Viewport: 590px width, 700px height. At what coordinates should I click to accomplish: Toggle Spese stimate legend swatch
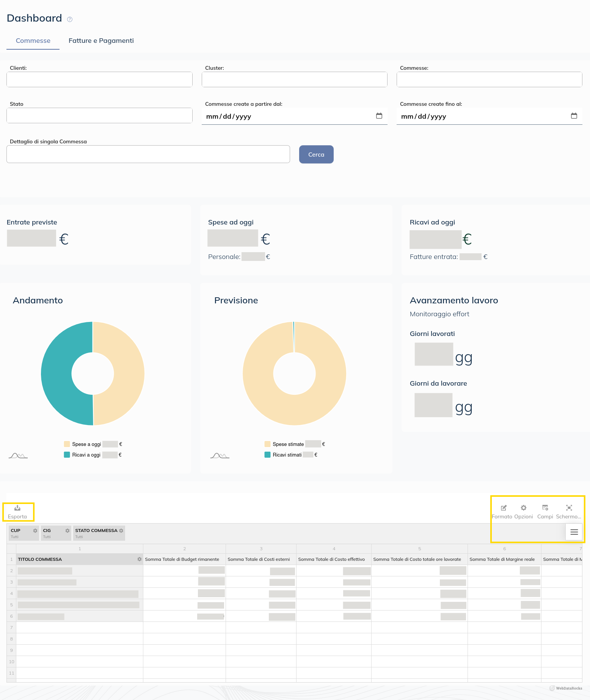tap(268, 444)
